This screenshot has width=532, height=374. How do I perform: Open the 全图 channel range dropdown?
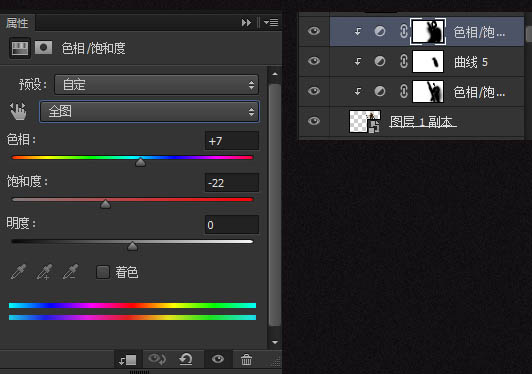coord(149,111)
